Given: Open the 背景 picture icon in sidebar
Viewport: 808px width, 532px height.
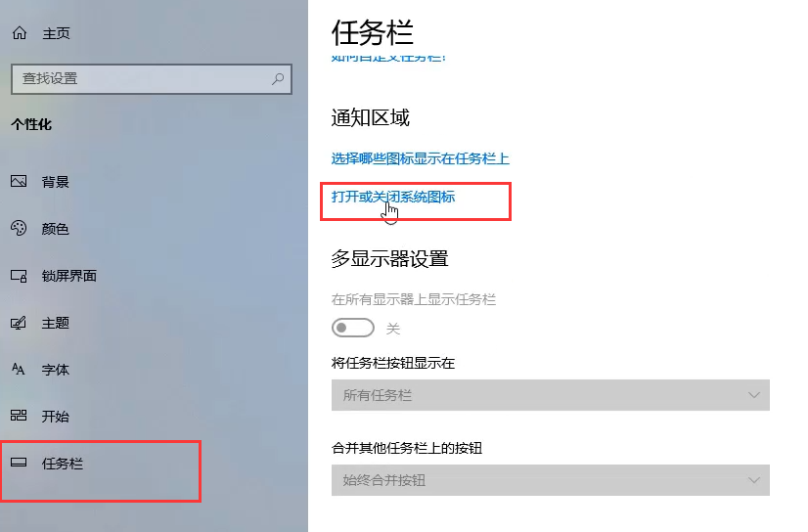Looking at the screenshot, I should 19,181.
